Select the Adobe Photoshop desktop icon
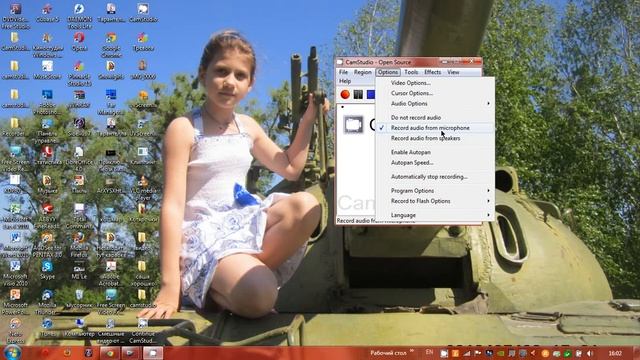The width and height of the screenshot is (640, 360). [x=47, y=101]
